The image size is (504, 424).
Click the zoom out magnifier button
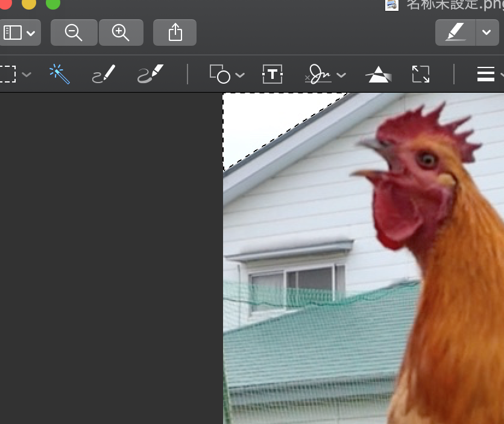tap(74, 33)
